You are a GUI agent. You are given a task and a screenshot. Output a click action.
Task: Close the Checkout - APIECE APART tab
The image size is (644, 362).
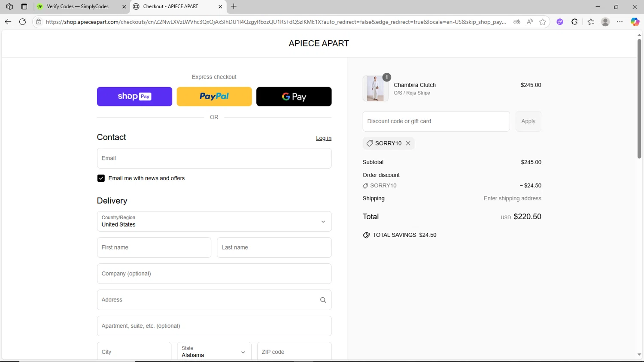point(220,6)
